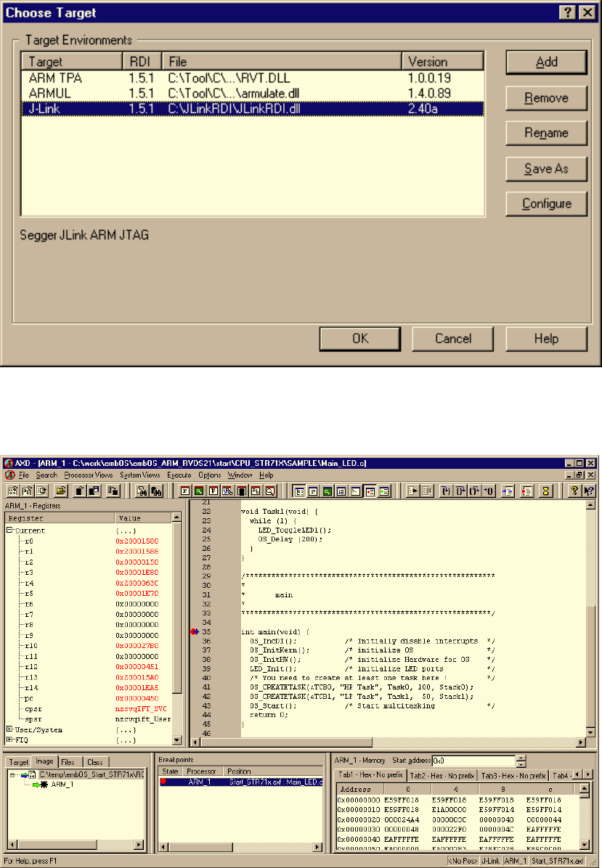Click the disabled Stop execution icon
The height and width of the screenshot is (868, 602).
pyautogui.click(x=427, y=491)
